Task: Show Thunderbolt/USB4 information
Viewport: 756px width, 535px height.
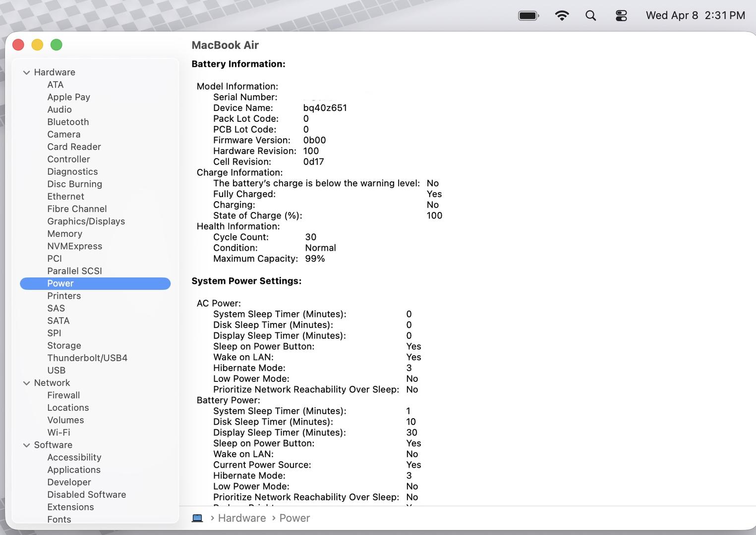Action: click(87, 358)
